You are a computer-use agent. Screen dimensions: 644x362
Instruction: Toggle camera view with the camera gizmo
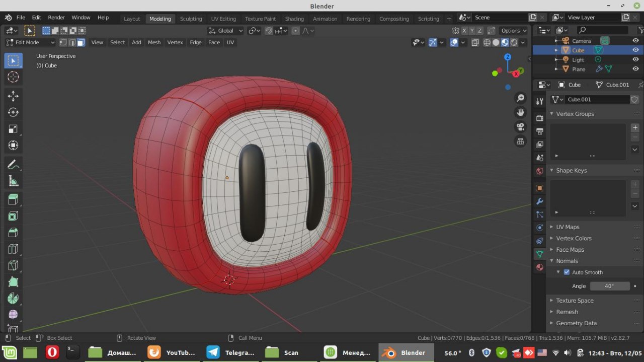(x=521, y=127)
